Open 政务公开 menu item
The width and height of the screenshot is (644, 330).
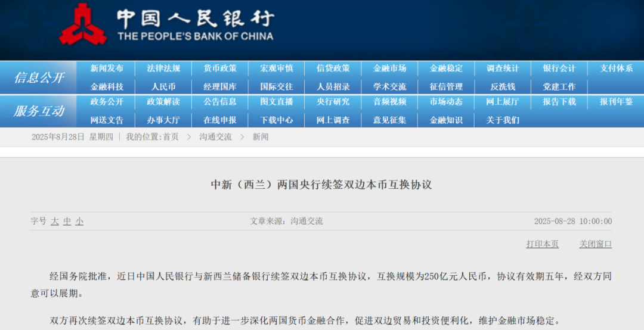point(107,102)
